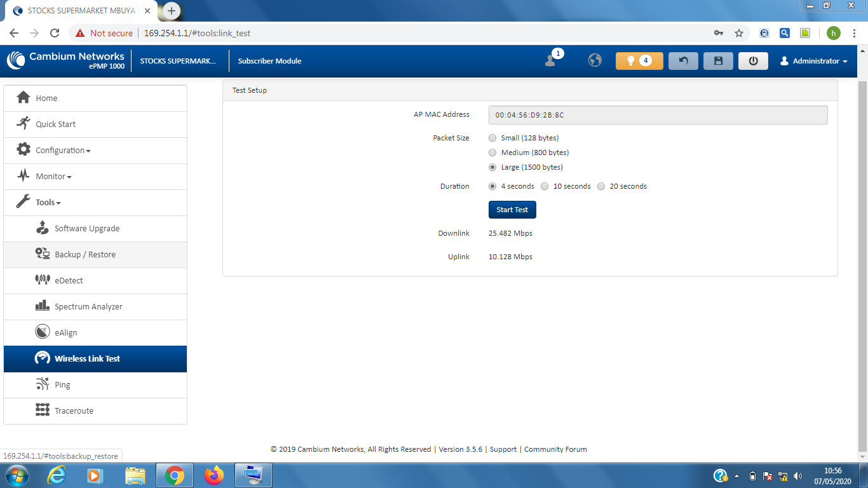Choose 20 seconds test duration
The height and width of the screenshot is (488, 868).
click(x=601, y=186)
